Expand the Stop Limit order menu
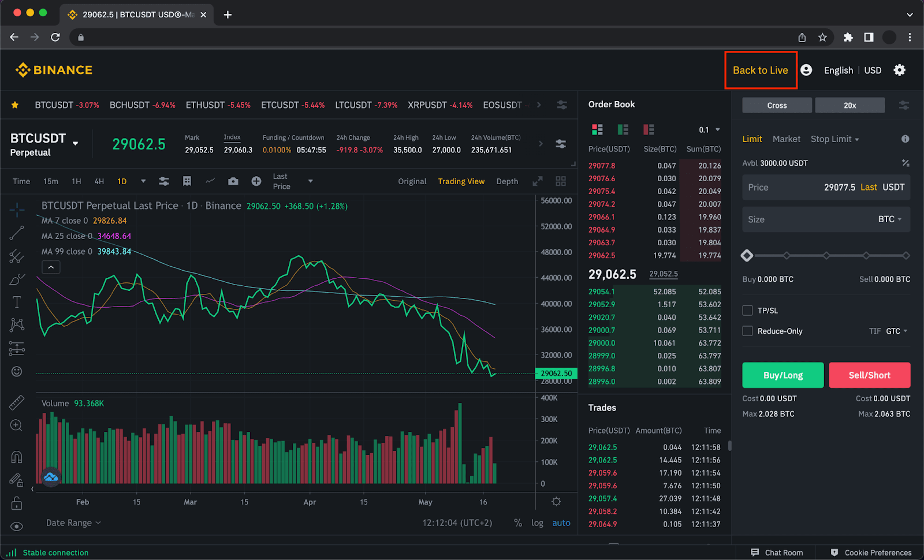Screen dimensions: 924x560 (834, 139)
